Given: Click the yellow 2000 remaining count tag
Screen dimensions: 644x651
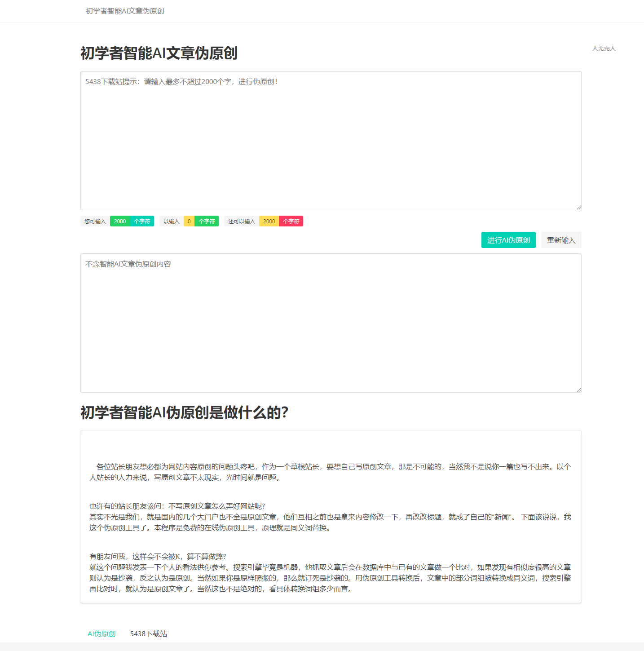Looking at the screenshot, I should click(x=269, y=221).
